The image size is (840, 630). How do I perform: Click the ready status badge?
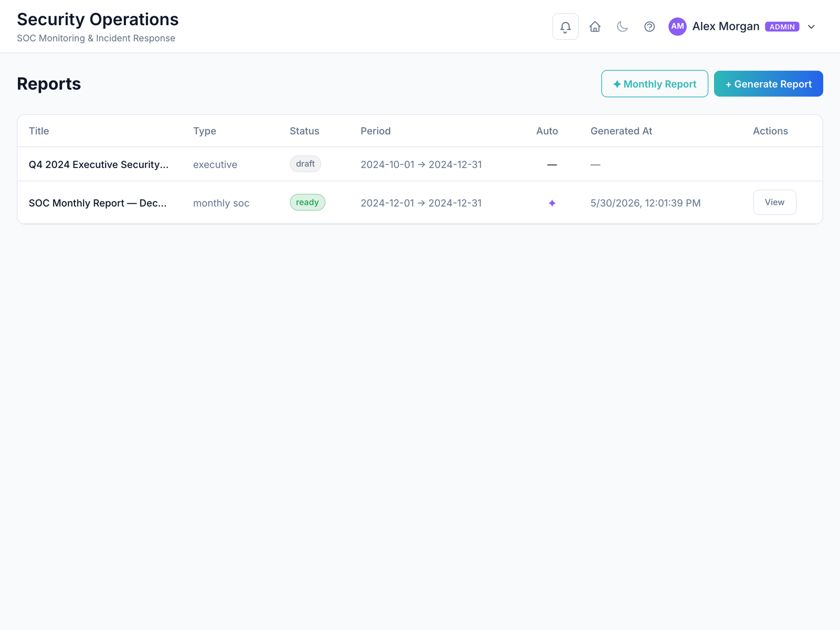[308, 202]
